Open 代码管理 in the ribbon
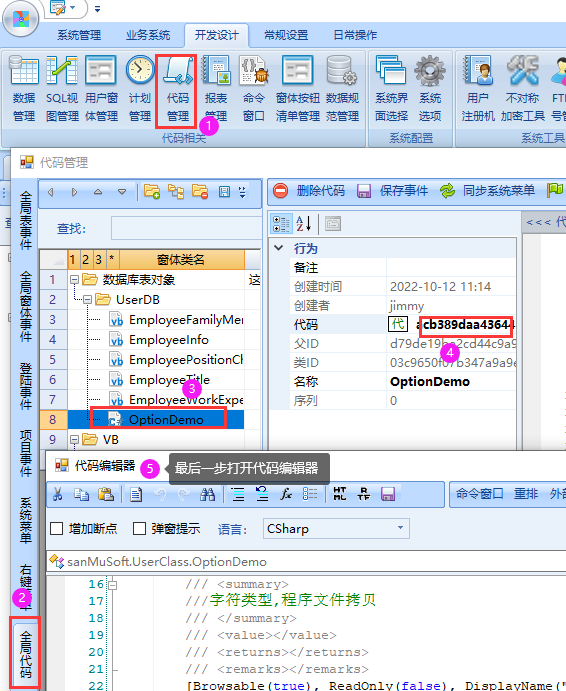Image resolution: width=566 pixels, height=691 pixels. coord(178,90)
